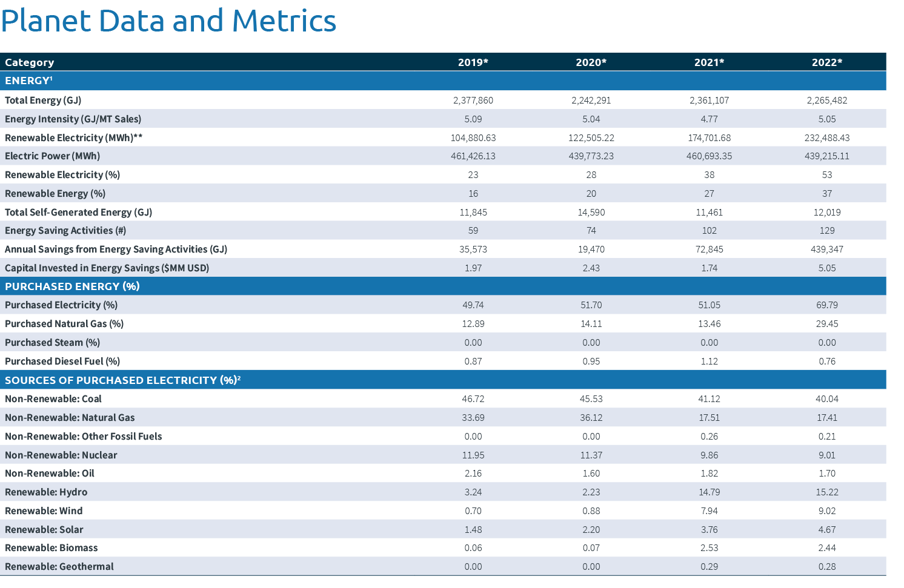
Task: Select the 2021* column header
Action: (709, 62)
